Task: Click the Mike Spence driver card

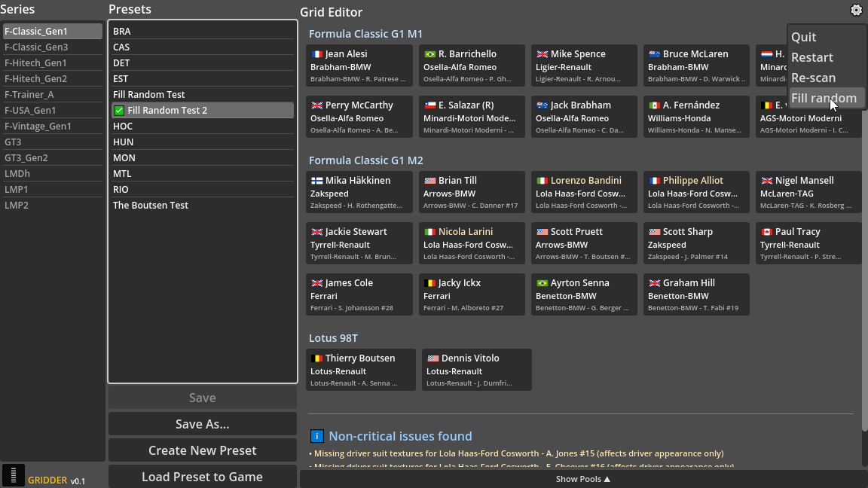Action: (584, 66)
